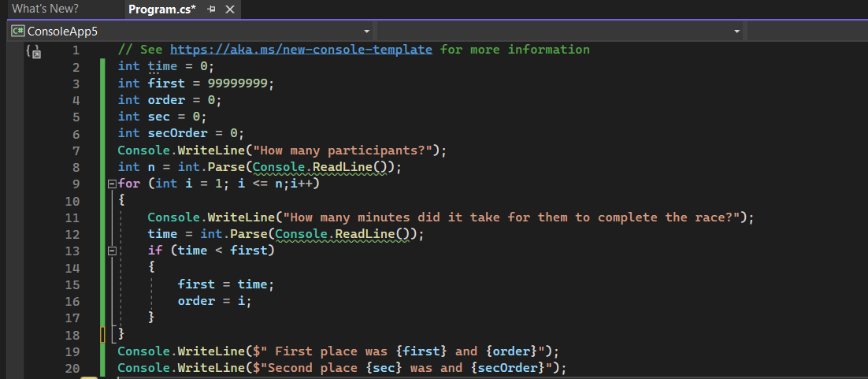Click the {first} placeholder on line 19
868x379 pixels.
click(422, 351)
